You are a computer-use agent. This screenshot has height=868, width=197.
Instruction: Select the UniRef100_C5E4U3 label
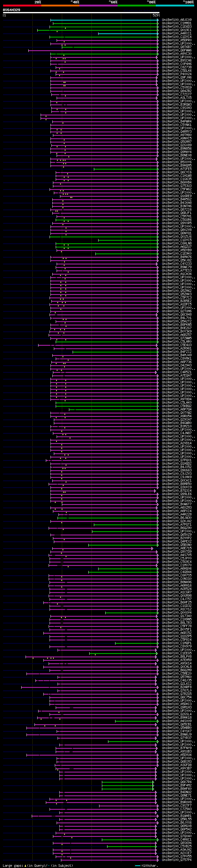176,345
